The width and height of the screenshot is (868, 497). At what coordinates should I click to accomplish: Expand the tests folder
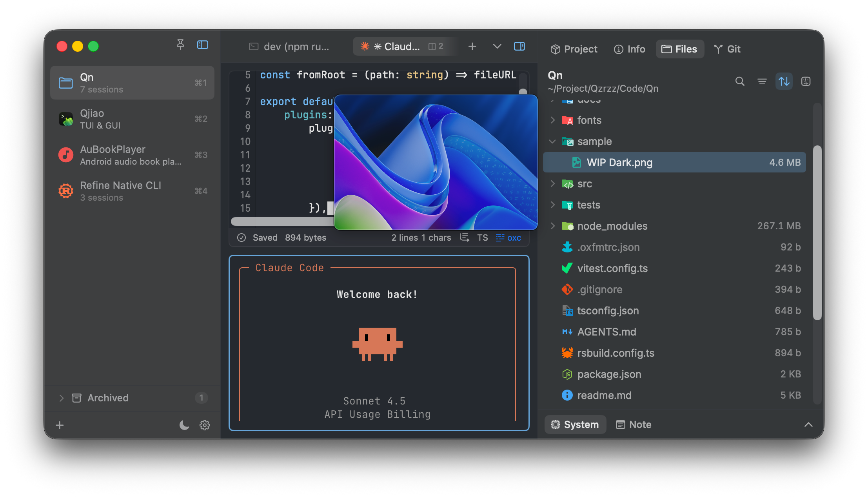pos(552,205)
